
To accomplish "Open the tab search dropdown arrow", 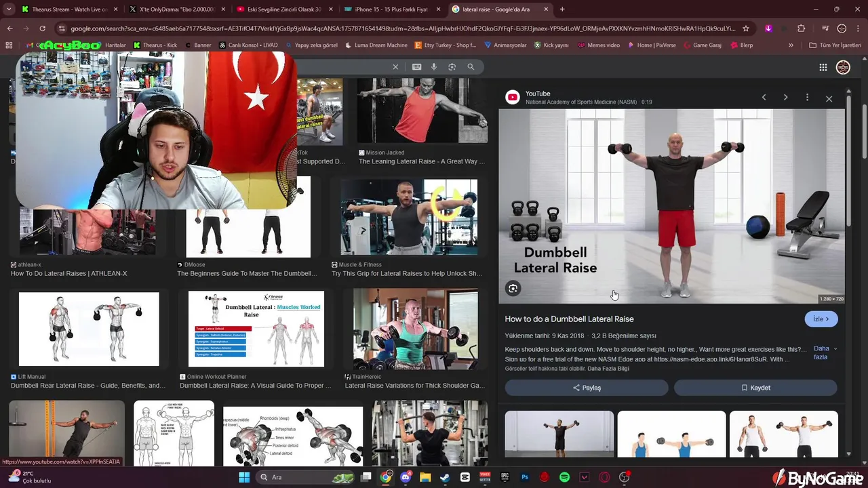I will point(9,9).
